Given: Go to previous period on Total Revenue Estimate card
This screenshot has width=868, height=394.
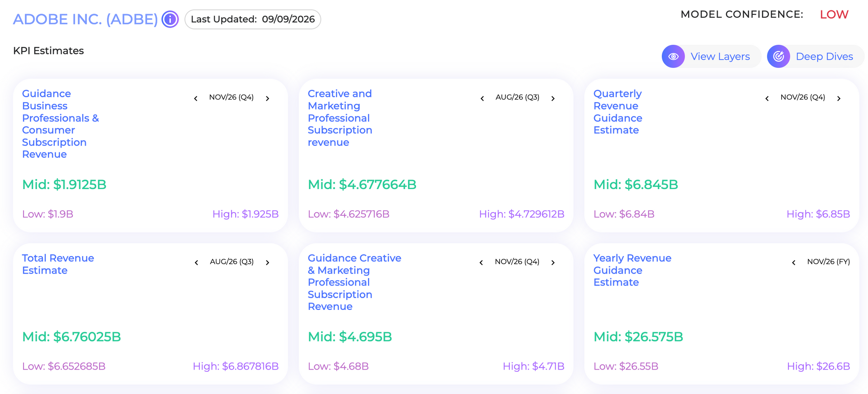Looking at the screenshot, I should [197, 262].
